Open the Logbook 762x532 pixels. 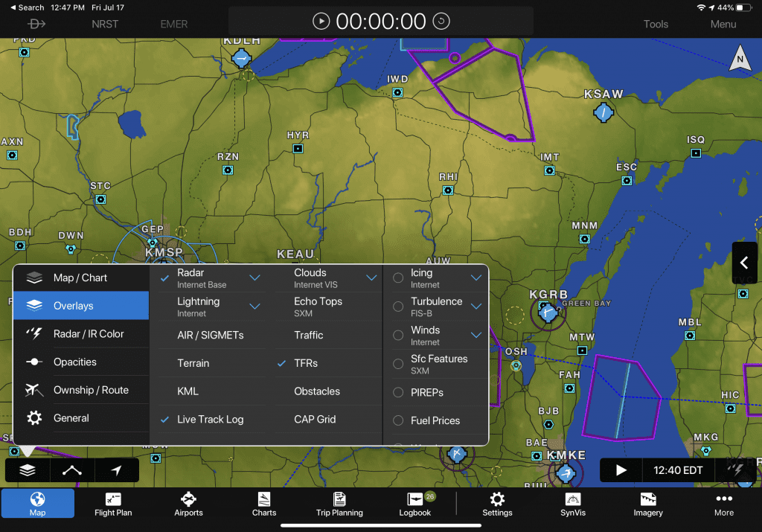coord(414,504)
